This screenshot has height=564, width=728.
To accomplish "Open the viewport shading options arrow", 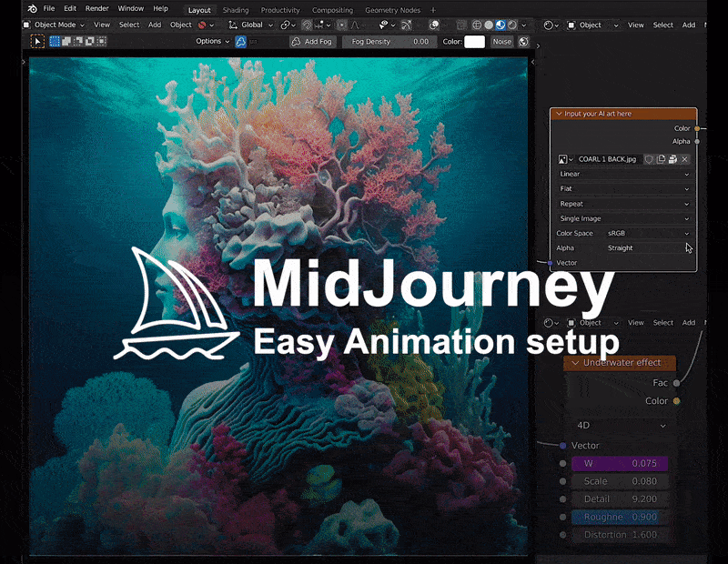I will tap(524, 25).
